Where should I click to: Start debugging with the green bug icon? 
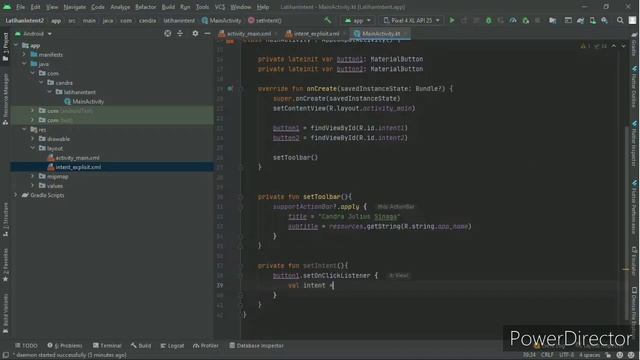pos(488,20)
